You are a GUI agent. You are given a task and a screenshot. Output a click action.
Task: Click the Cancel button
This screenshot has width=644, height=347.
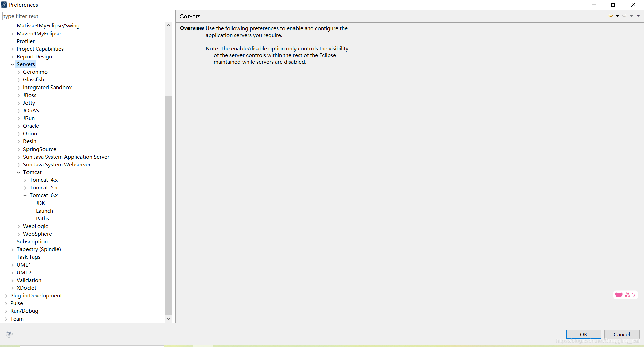[x=622, y=334]
